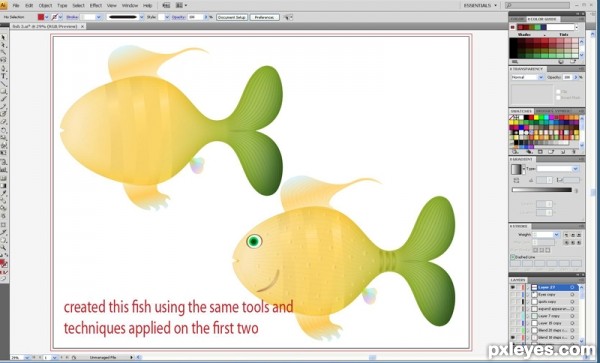The image size is (600, 363).
Task: Click Save color group icon in Color Guide
Action: (x=573, y=62)
